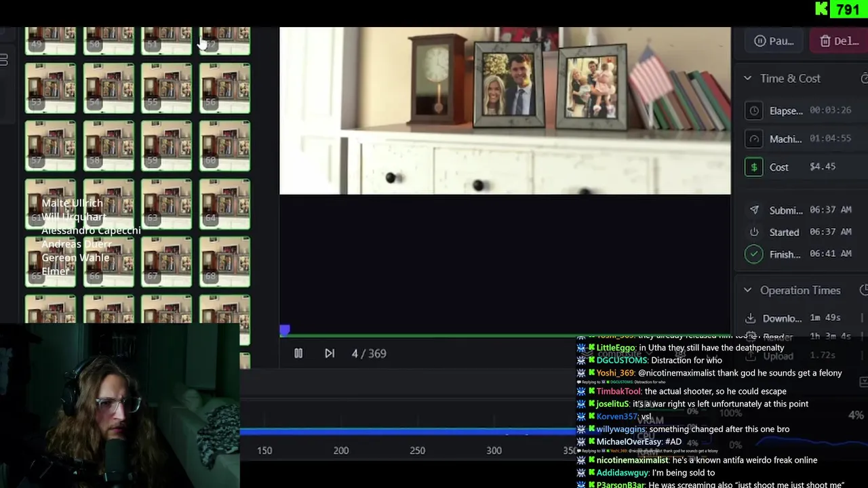Step to the next frame
Viewport: 868px width, 488px height.
pyautogui.click(x=330, y=353)
